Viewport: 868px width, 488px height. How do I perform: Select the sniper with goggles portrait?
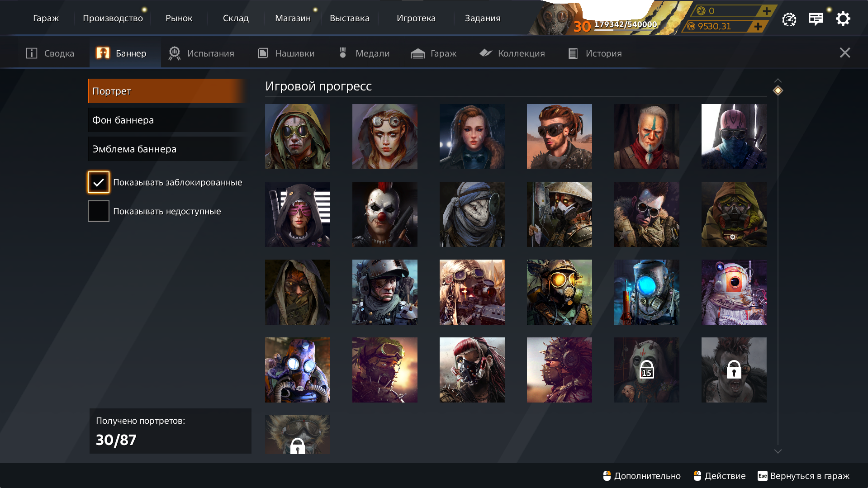click(472, 292)
